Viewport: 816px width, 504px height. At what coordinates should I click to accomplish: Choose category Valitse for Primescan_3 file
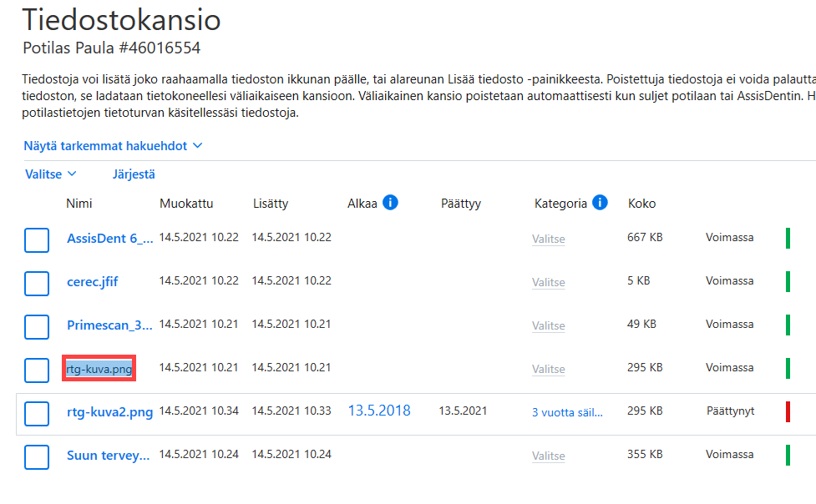tap(548, 325)
